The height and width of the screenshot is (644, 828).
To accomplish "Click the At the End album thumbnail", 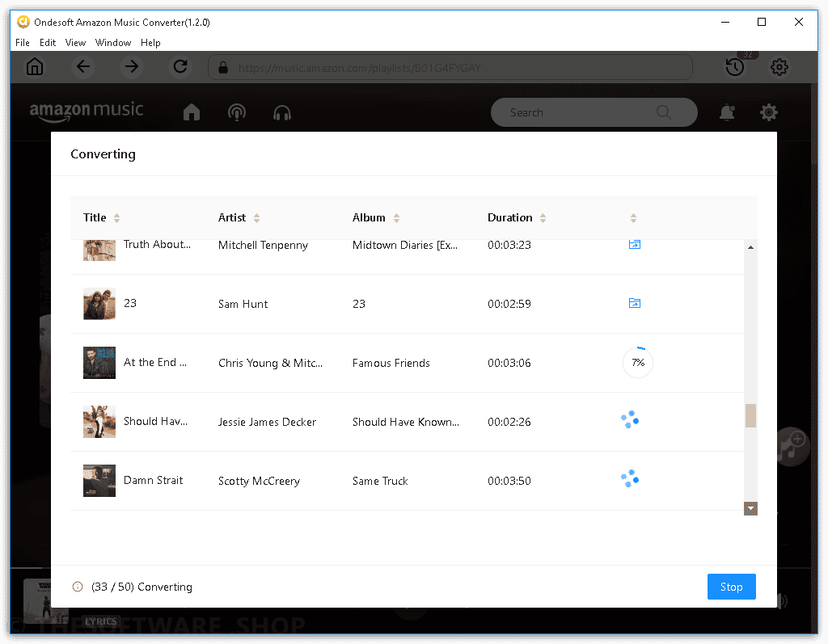I will 99,363.
